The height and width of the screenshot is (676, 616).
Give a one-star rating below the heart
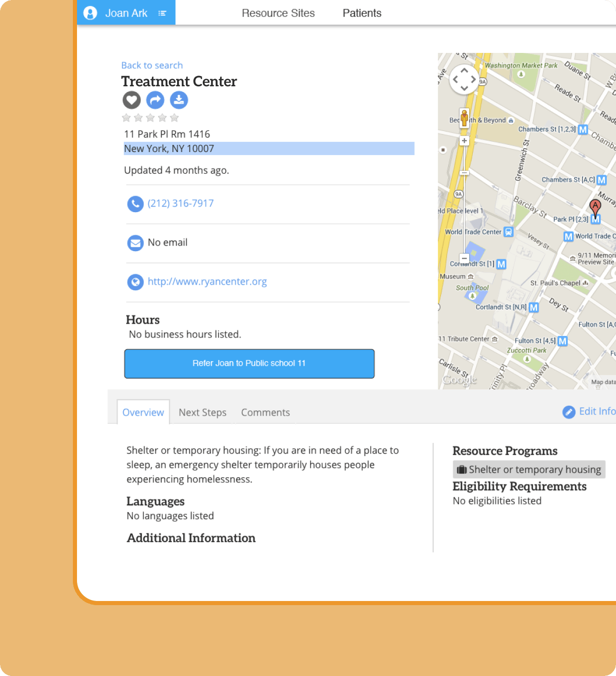pos(126,118)
